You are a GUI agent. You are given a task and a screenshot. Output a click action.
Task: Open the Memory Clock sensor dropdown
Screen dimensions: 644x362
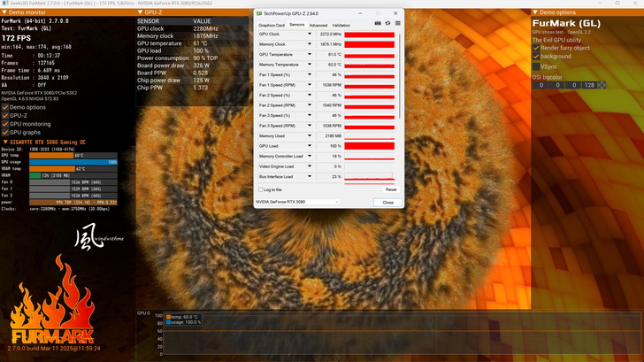(x=310, y=44)
